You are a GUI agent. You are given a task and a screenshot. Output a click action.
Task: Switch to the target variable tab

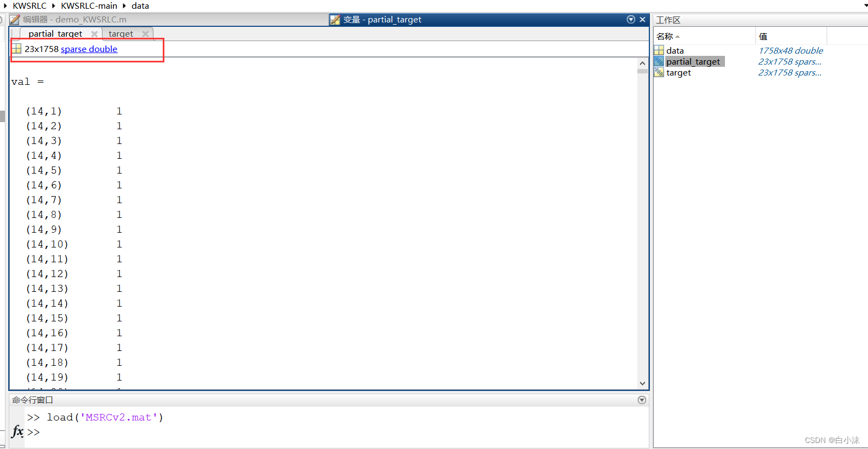121,34
